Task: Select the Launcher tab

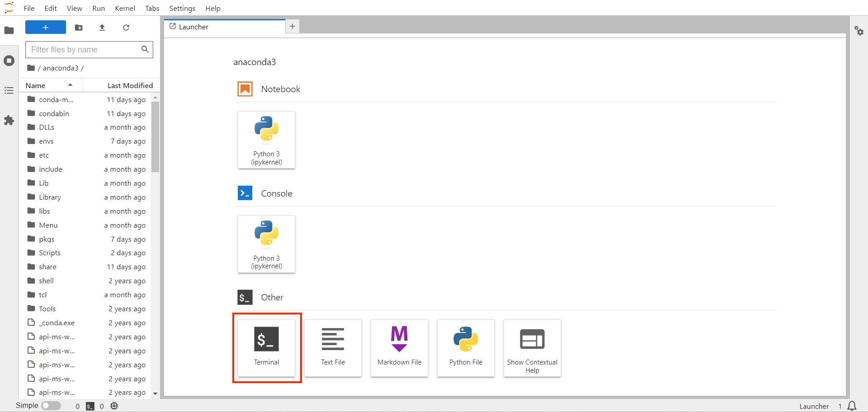Action: 225,27
